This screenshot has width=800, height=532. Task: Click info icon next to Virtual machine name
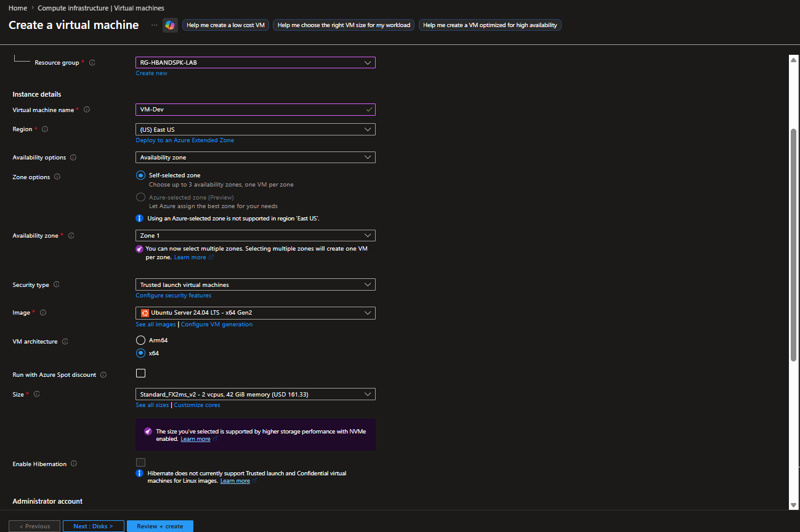click(x=86, y=110)
